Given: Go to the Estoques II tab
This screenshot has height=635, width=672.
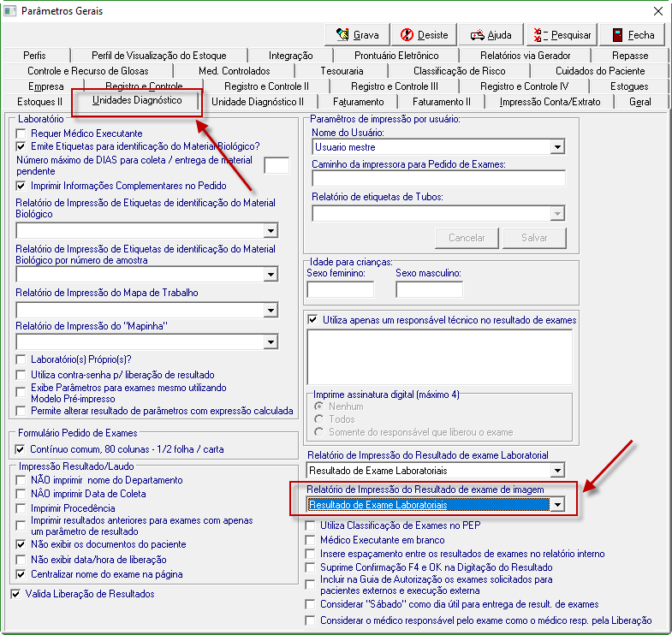Looking at the screenshot, I should (39, 102).
